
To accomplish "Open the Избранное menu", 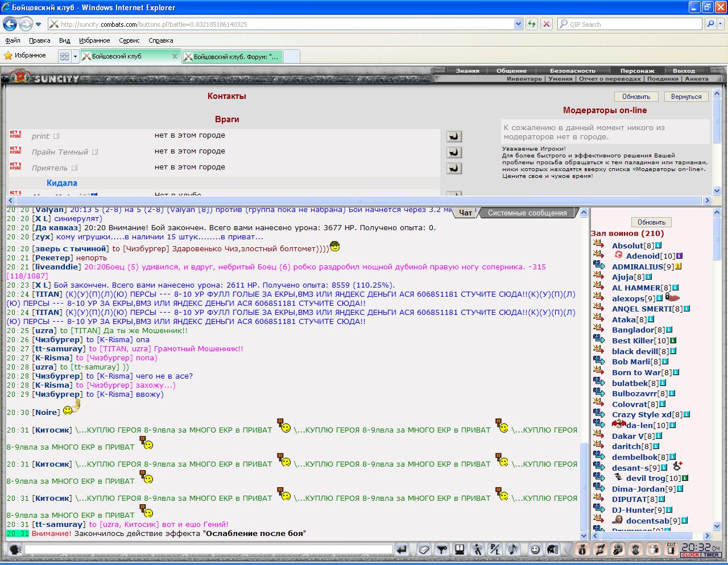I will click(94, 40).
